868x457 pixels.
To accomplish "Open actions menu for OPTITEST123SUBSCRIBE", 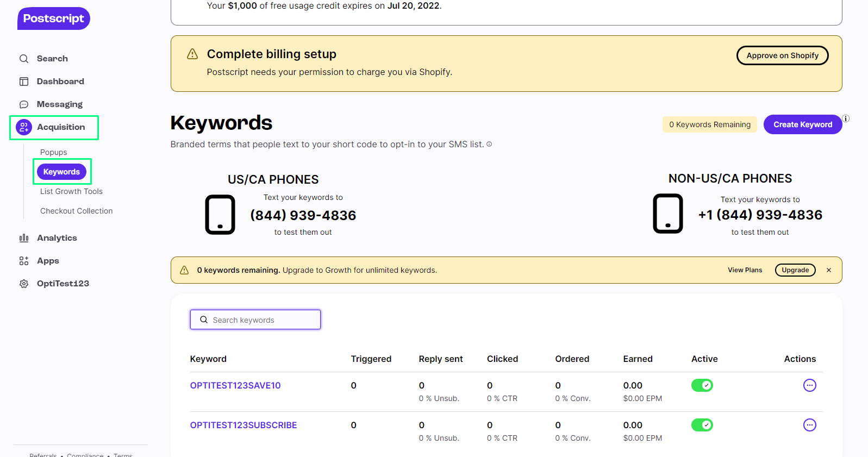I will coord(809,425).
